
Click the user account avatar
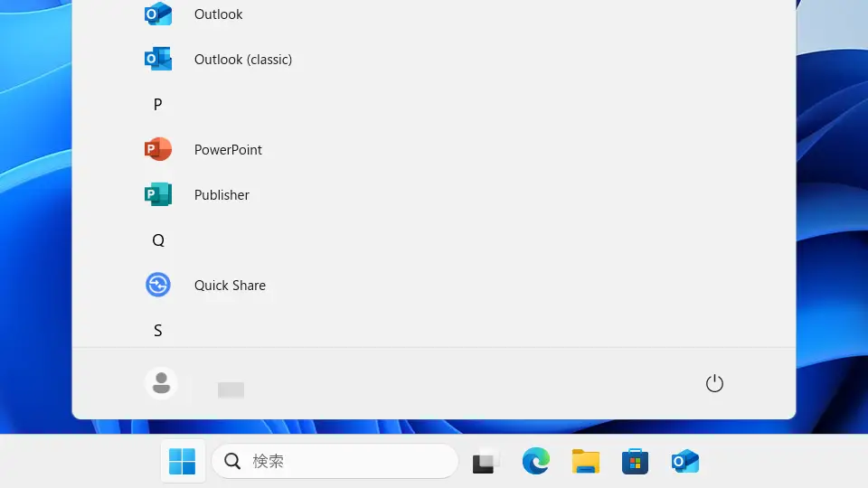tap(161, 383)
